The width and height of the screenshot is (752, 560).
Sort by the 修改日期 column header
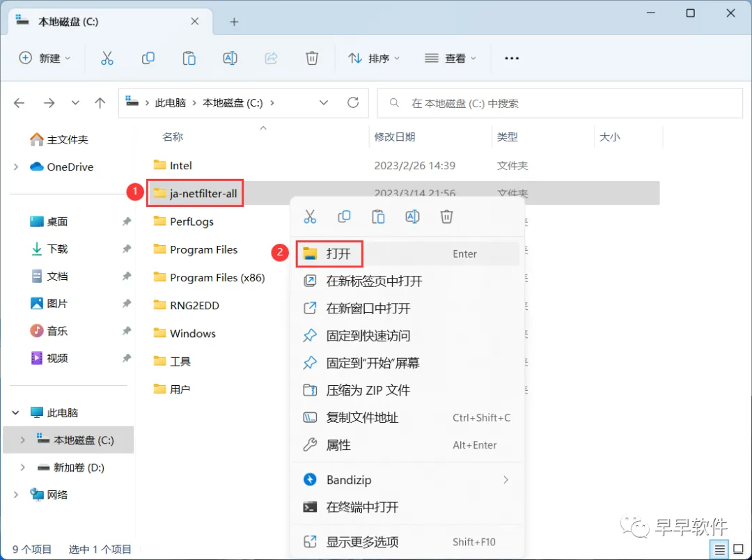click(395, 137)
